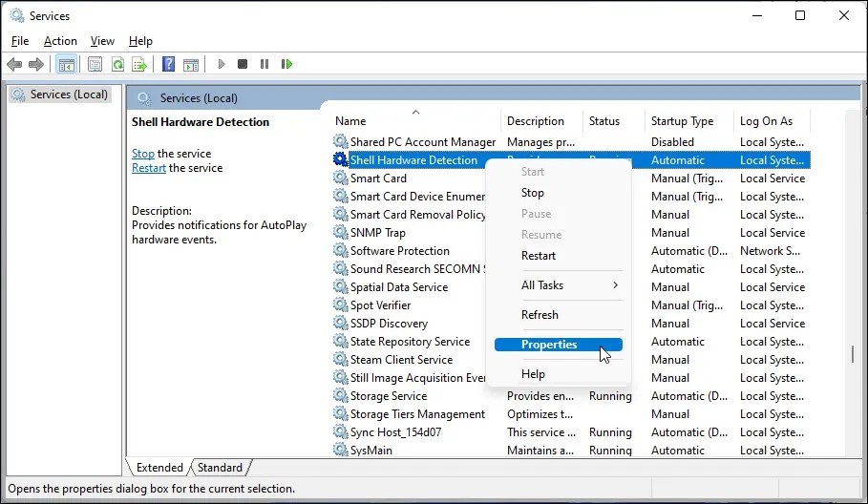Screen dimensions: 868x504
Task: Click gear icon of Shell Hardware Detection row
Action: click(x=341, y=159)
